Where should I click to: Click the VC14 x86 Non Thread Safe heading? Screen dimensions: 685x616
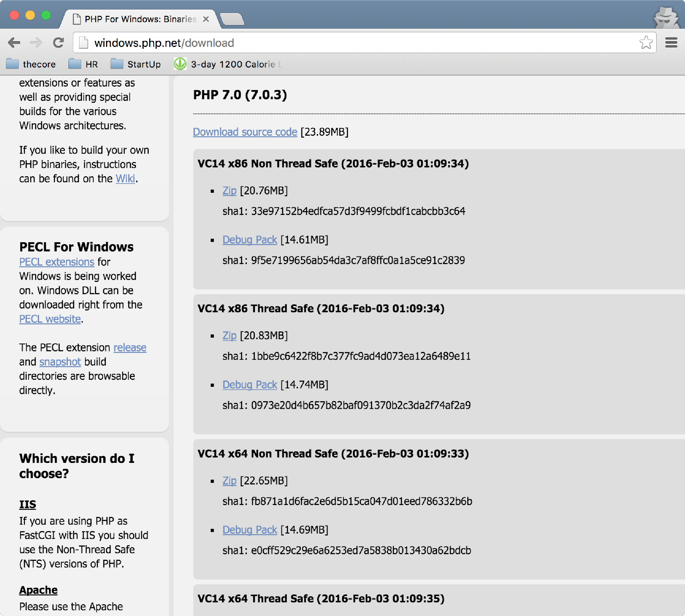[x=333, y=164]
